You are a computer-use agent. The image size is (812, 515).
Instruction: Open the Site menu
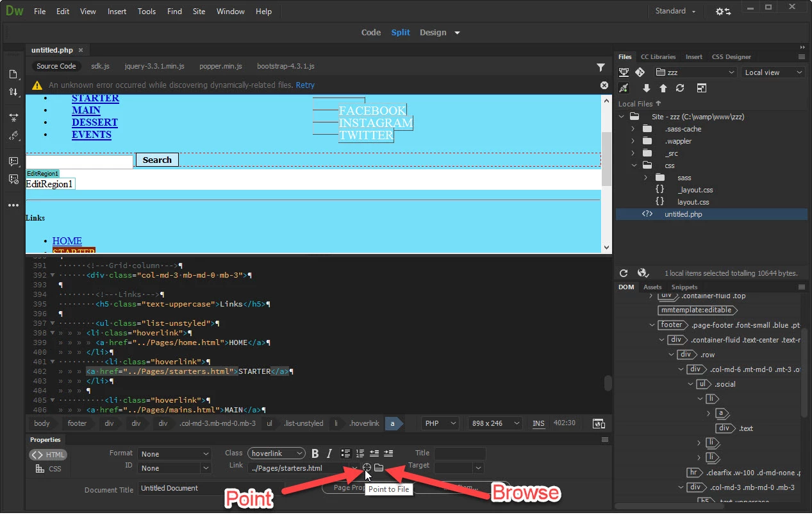[x=199, y=12]
